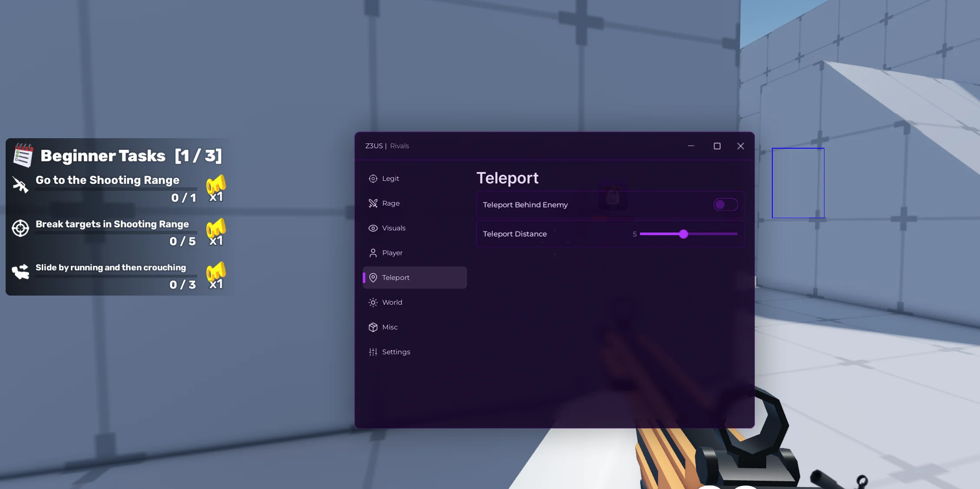This screenshot has height=489, width=980.
Task: Click the Teleport map pin icon
Action: point(373,278)
